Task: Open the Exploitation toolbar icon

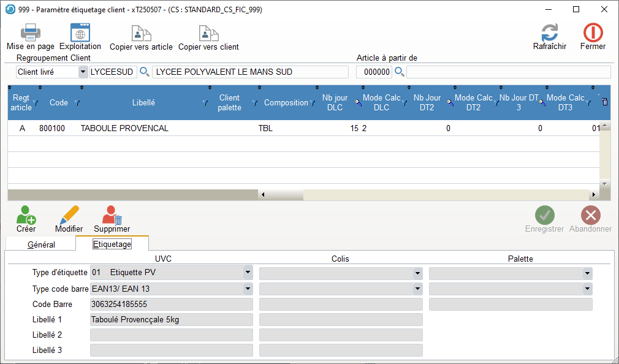Action: coord(80,32)
